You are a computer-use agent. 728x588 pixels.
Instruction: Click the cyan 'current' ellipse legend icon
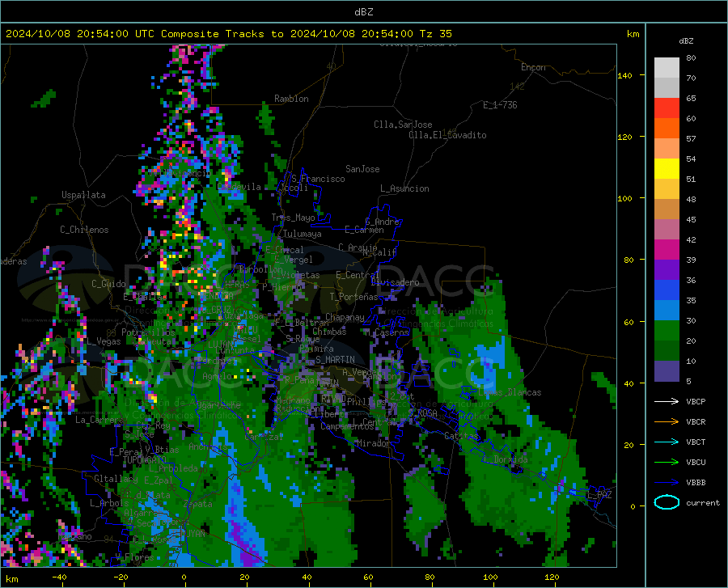(x=667, y=502)
